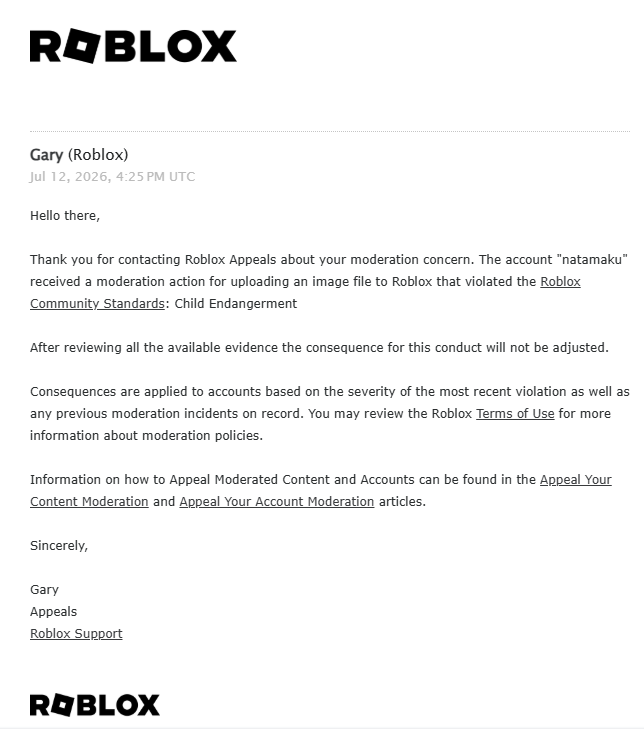The height and width of the screenshot is (734, 644).
Task: Click the dotted divider below header
Action: [330, 132]
